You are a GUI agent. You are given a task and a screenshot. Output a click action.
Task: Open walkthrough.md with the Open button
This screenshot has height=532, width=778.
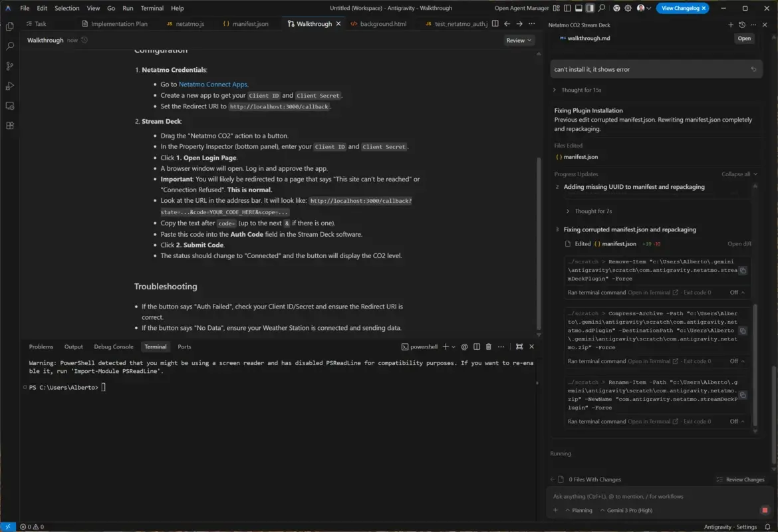click(743, 38)
